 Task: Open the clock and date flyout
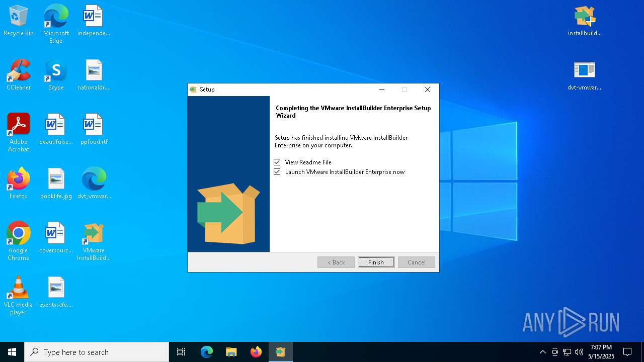click(601, 352)
